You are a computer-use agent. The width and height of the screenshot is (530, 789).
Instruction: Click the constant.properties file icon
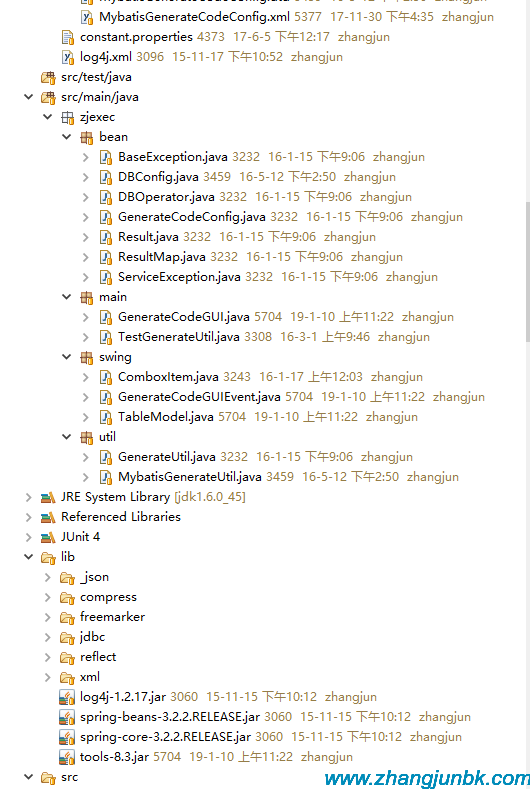[x=67, y=37]
